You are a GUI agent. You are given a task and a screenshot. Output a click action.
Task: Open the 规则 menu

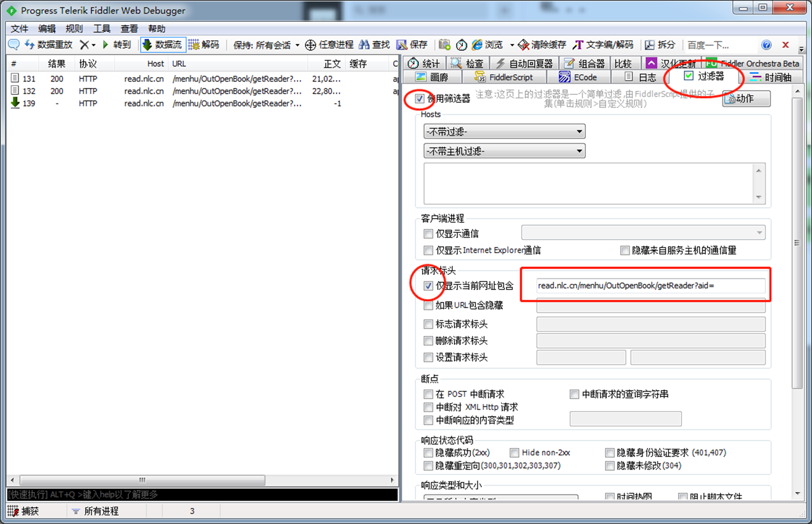point(74,29)
